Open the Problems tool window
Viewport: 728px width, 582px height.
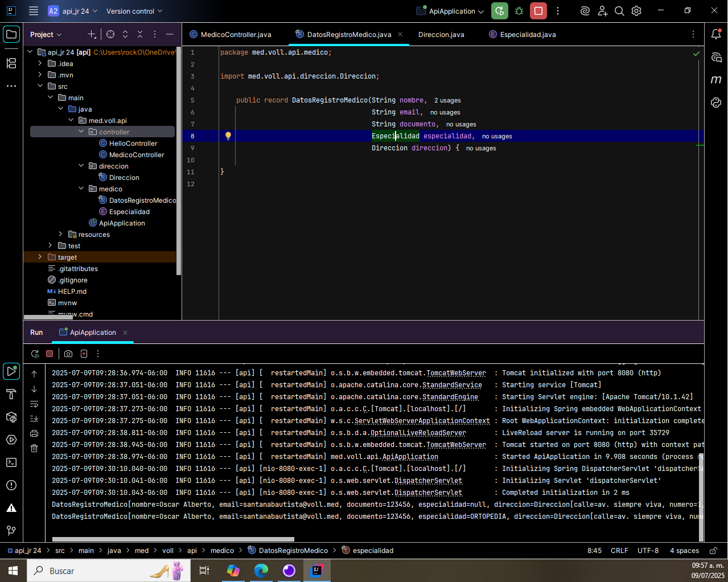click(x=11, y=485)
